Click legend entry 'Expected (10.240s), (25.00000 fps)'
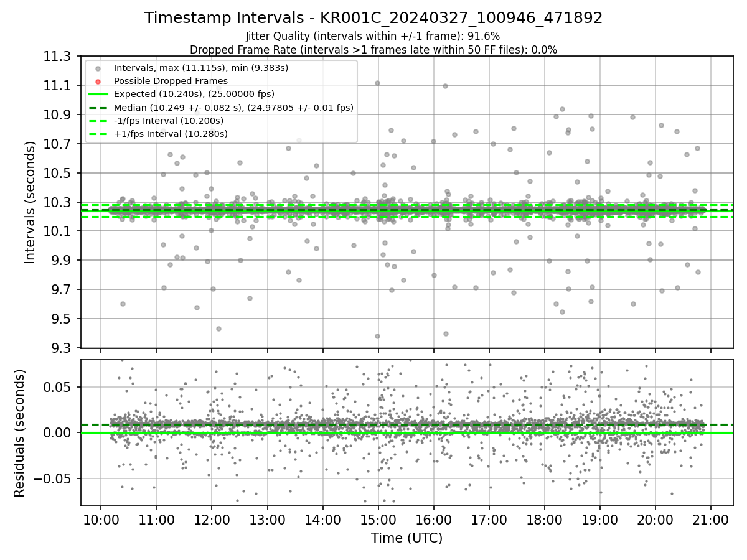 pos(195,94)
